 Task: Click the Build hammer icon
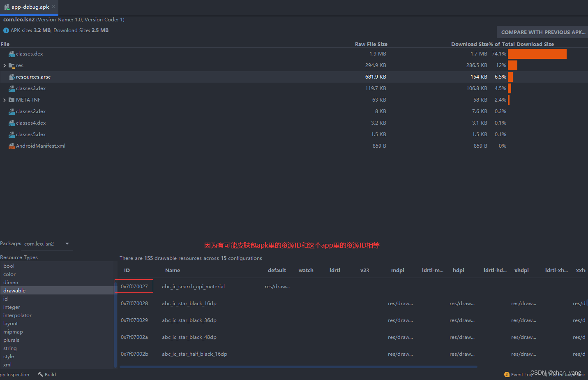(x=40, y=374)
